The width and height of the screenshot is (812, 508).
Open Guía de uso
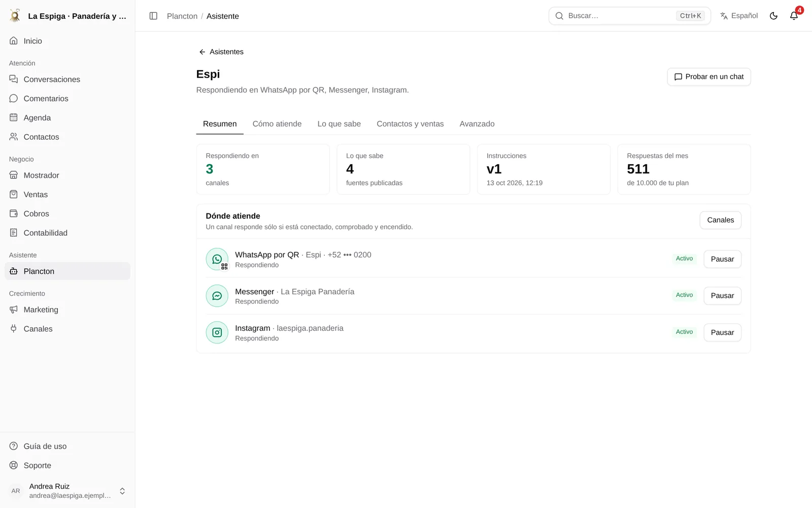pos(67,447)
